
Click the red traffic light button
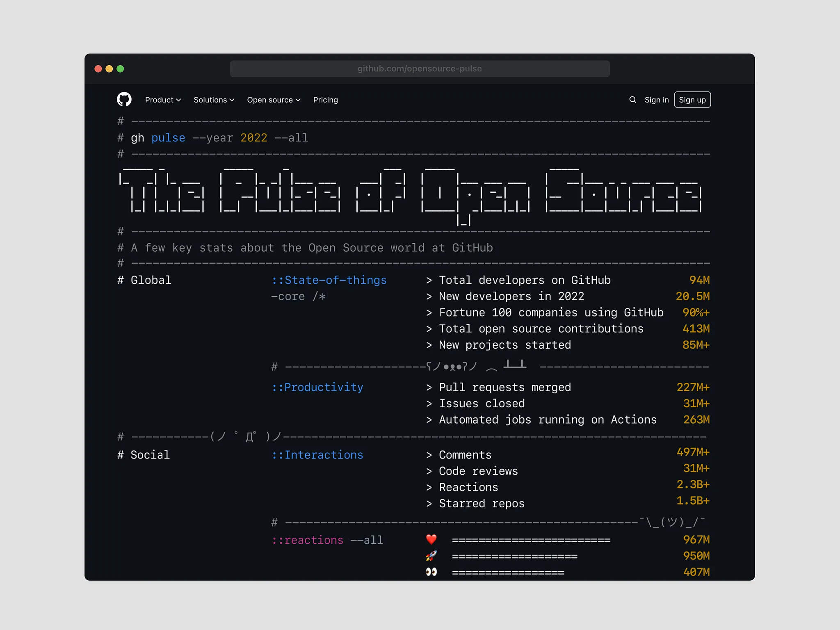(x=98, y=68)
